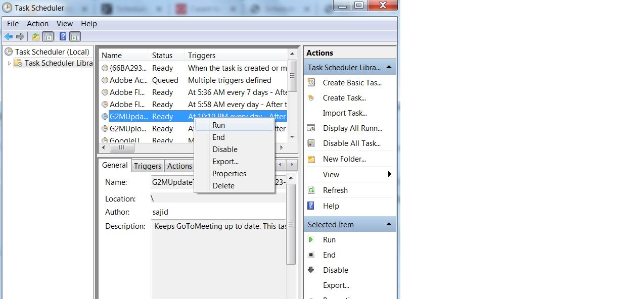Collapse the Selected Item actions section
Image resolution: width=644 pixels, height=300 pixels.
pyautogui.click(x=389, y=224)
